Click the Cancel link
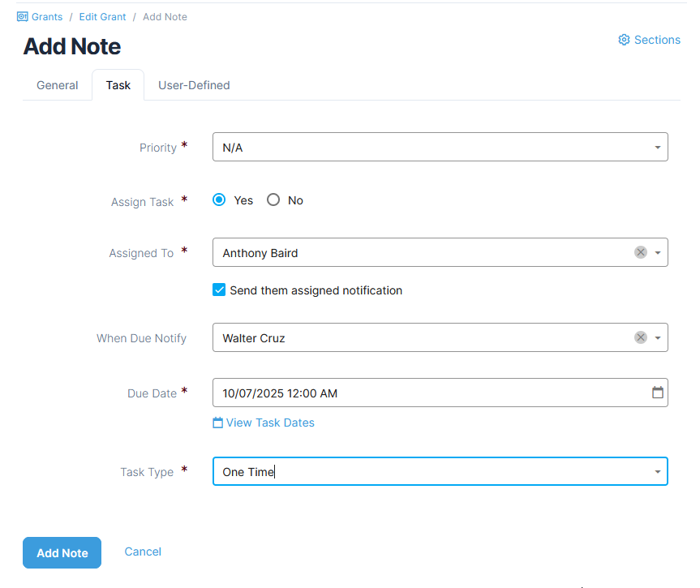Image resolution: width=700 pixels, height=588 pixels. click(143, 552)
